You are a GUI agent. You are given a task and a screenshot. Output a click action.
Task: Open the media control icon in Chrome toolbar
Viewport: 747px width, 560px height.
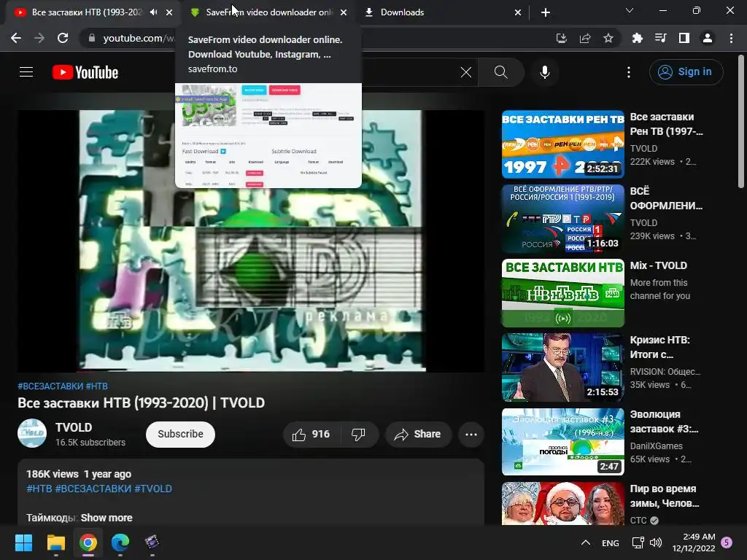tap(661, 38)
